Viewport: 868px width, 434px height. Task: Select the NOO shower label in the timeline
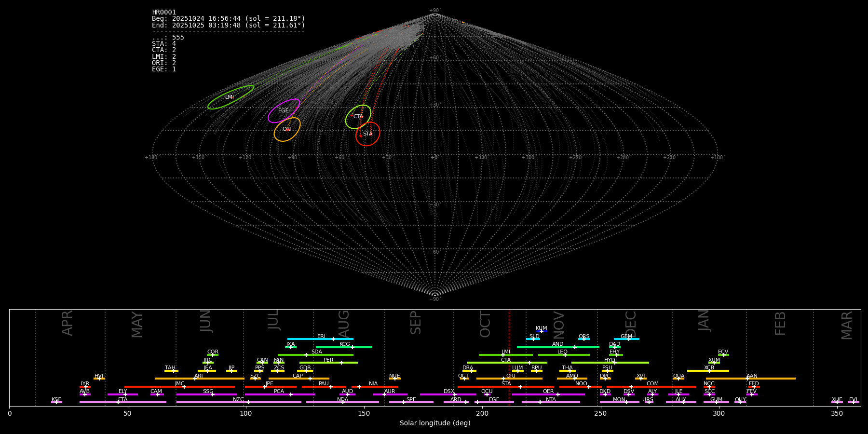tap(582, 384)
